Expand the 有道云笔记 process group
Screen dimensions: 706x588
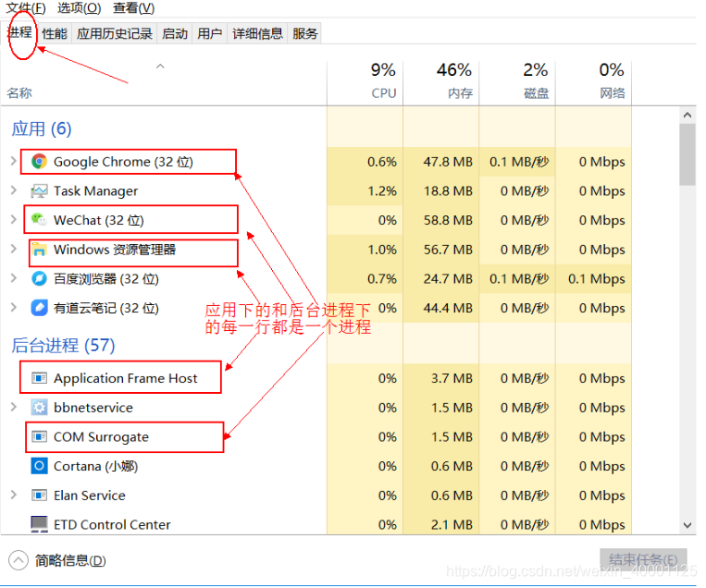point(14,308)
